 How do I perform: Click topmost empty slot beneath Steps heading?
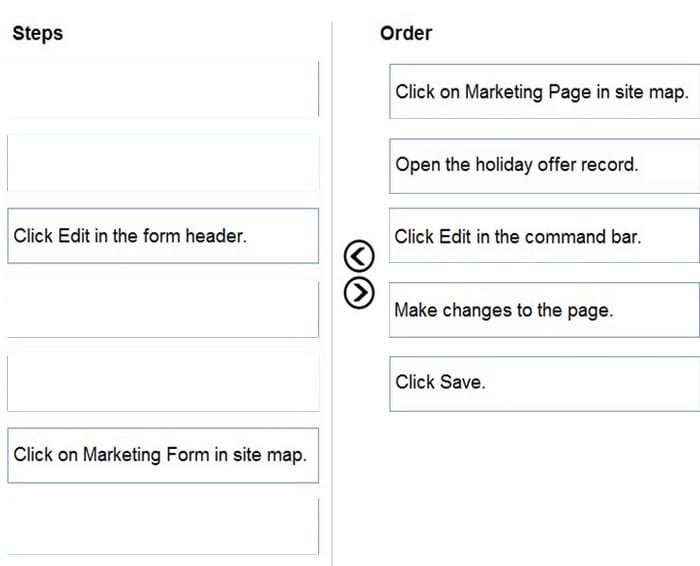(x=163, y=89)
